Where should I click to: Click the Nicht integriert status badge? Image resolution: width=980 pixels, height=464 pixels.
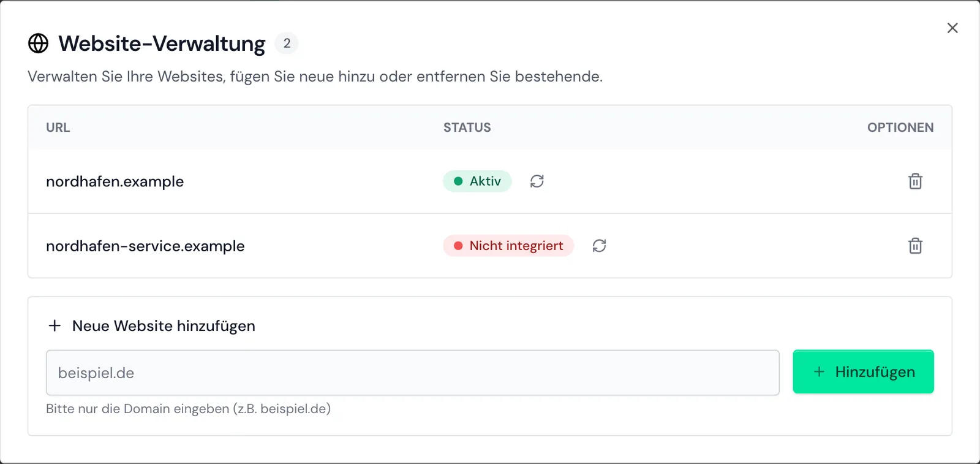click(508, 246)
